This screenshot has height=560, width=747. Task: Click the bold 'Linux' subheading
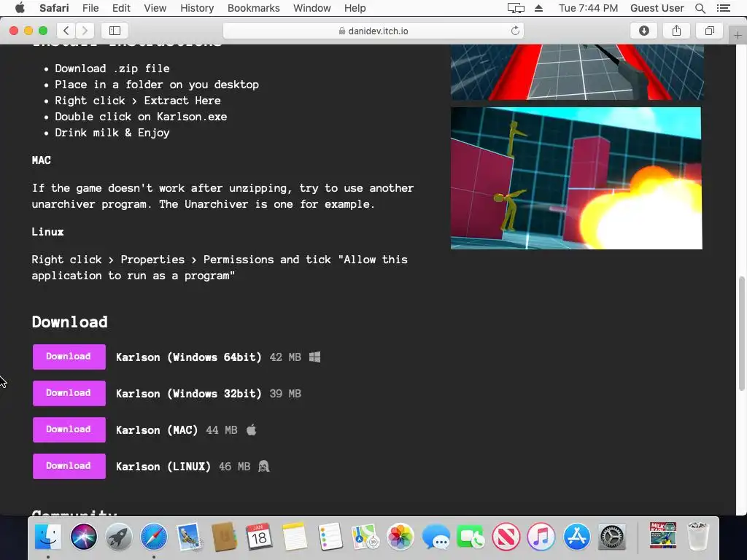[x=47, y=232]
